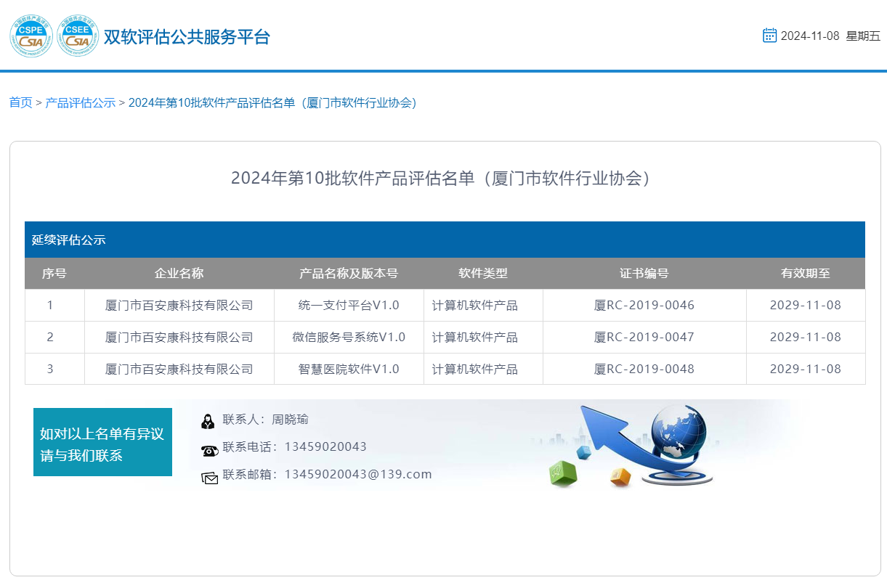Click the 2024年第10批软件产品评估名单 breadcrumb link

(x=272, y=103)
